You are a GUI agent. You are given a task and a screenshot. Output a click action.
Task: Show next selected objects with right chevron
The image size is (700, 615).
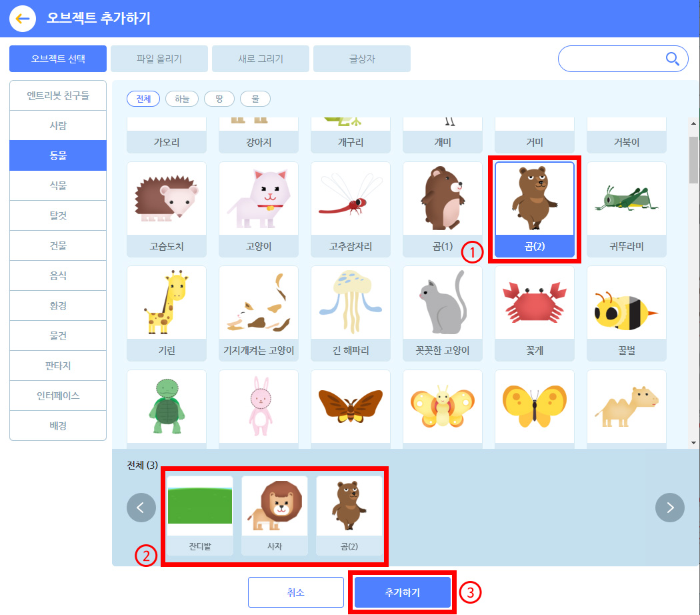pyautogui.click(x=669, y=508)
